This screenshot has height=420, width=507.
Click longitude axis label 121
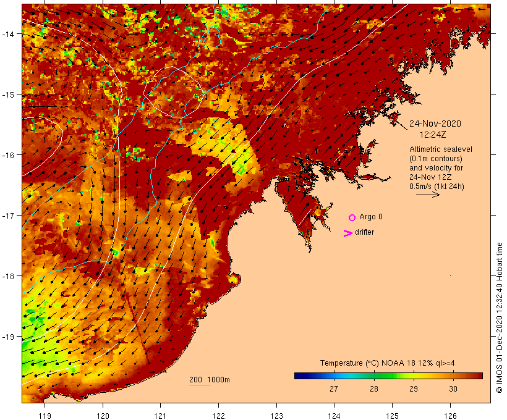click(160, 416)
